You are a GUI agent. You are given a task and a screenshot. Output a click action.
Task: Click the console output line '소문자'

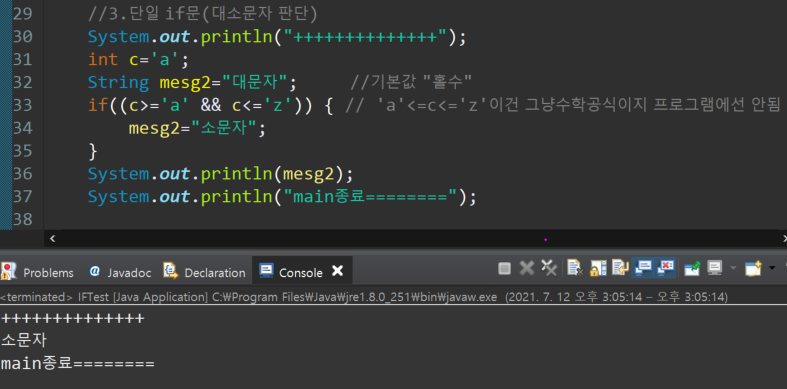(24, 340)
